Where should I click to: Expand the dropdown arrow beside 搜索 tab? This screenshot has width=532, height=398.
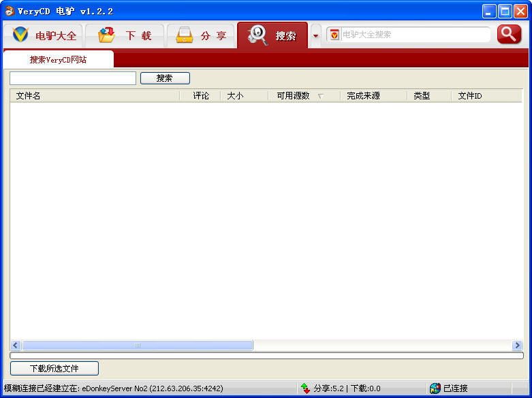315,36
